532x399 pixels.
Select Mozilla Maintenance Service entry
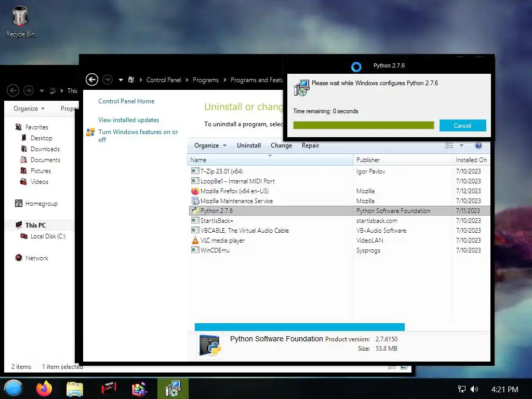(339, 201)
